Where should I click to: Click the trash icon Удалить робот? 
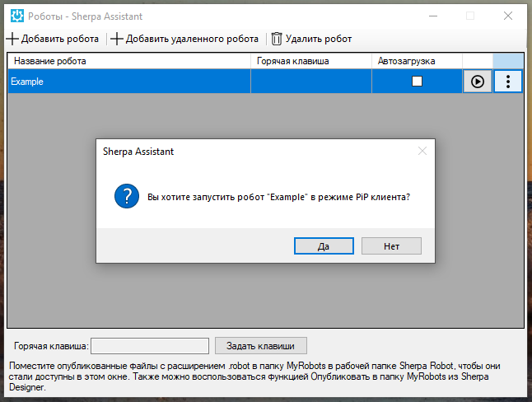(277, 39)
